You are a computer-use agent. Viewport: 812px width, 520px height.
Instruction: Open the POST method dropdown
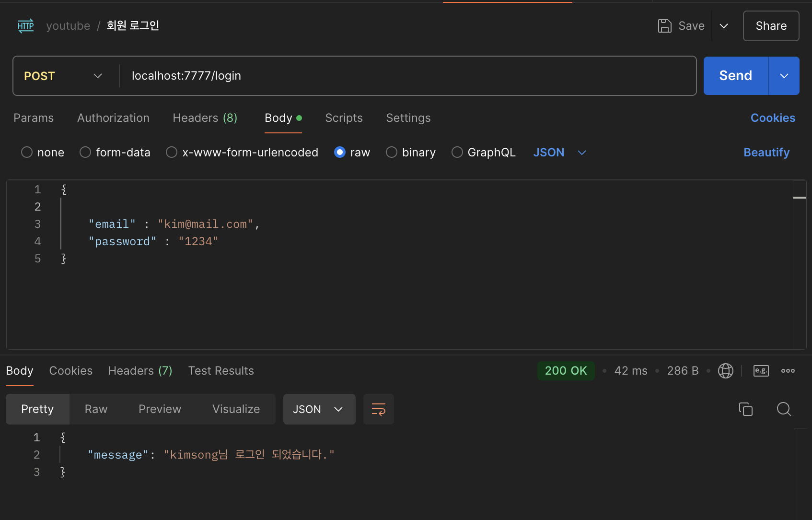(63, 76)
